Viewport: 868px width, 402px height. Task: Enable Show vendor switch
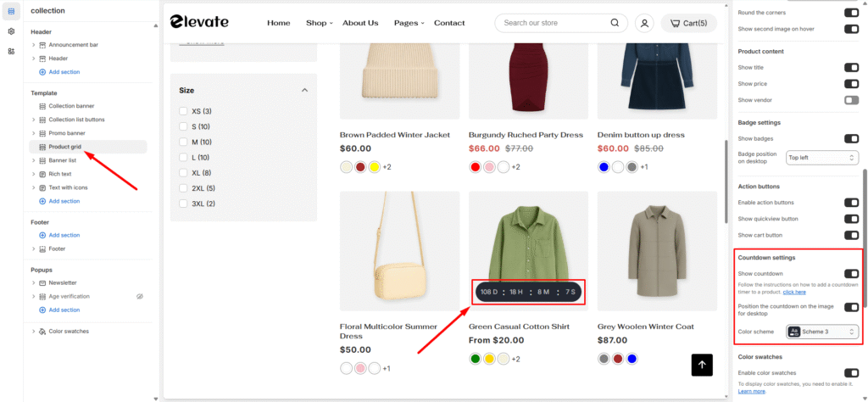tap(851, 100)
